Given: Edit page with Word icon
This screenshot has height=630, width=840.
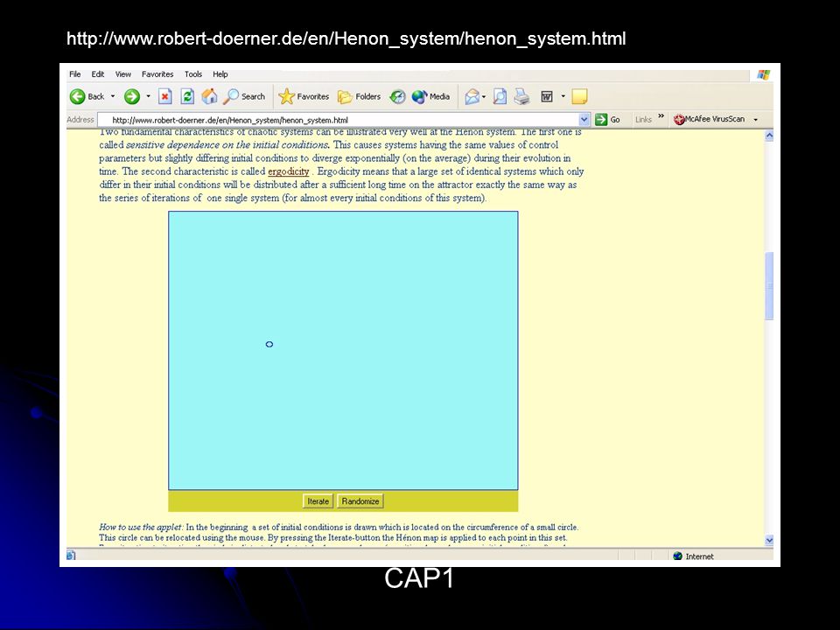Looking at the screenshot, I should pos(546,96).
